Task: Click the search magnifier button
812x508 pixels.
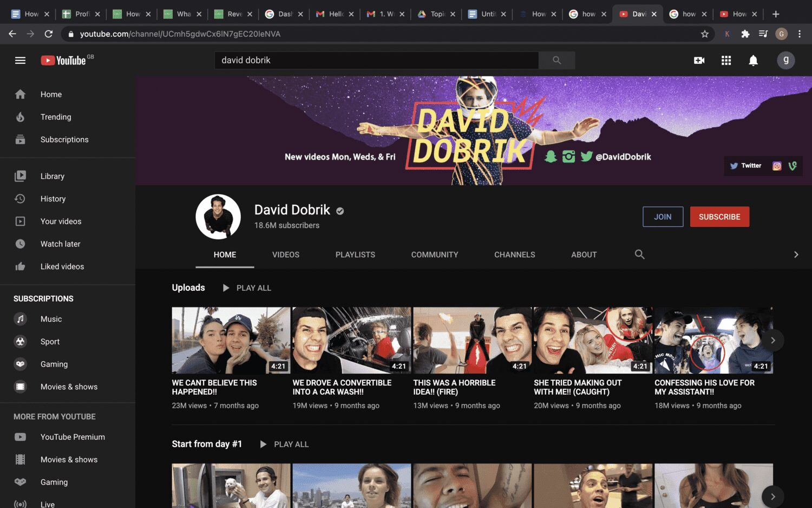Action: [556, 60]
